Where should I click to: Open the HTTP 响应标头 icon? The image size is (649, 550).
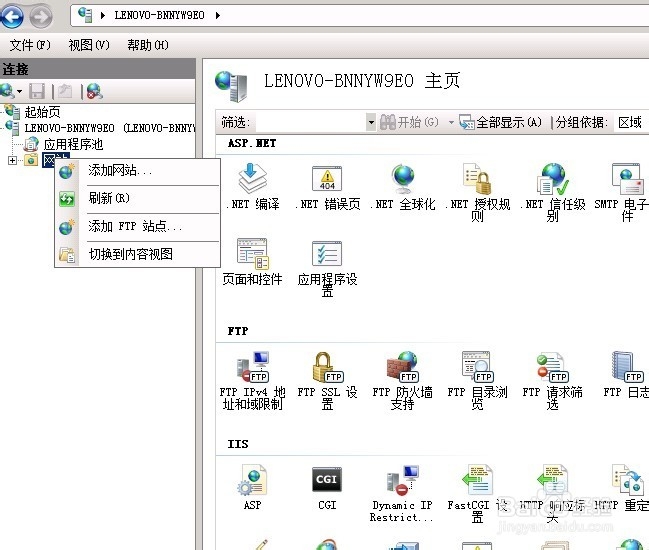pos(553,480)
